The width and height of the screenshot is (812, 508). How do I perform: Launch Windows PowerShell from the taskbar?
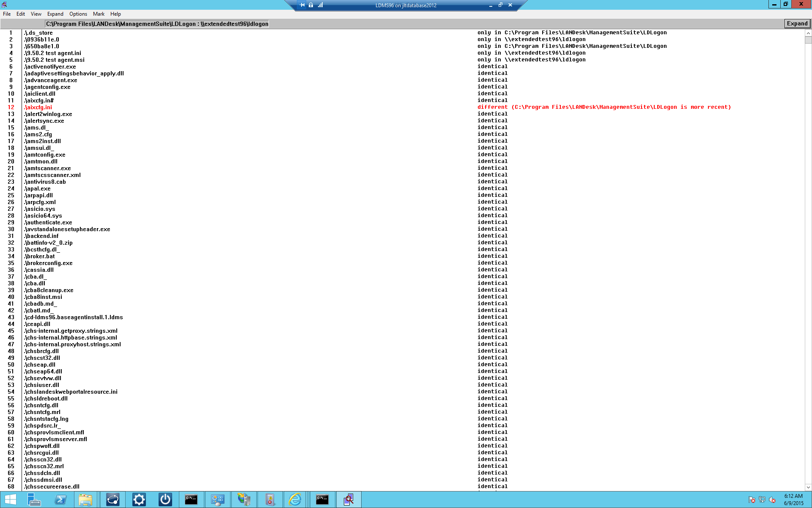click(x=60, y=500)
